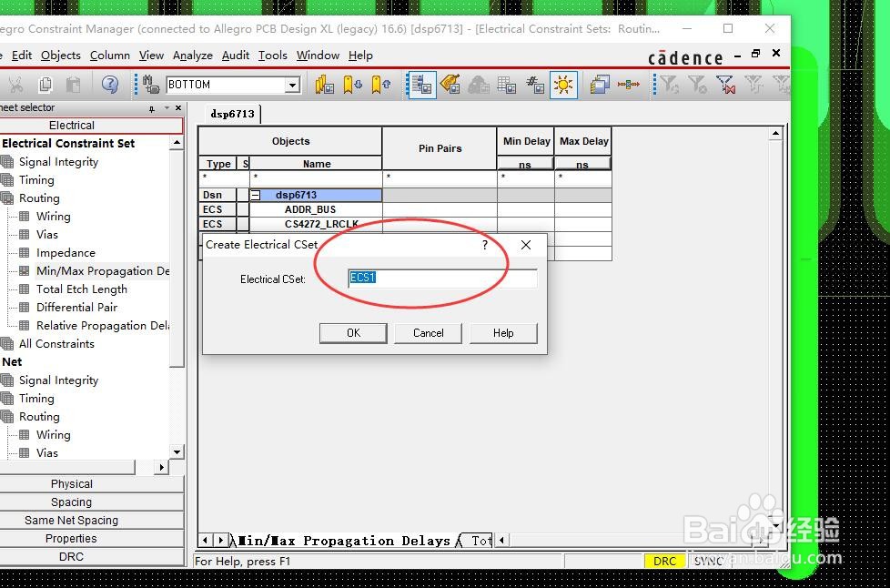Open the All Constraints folder
The width and height of the screenshot is (890, 588).
tap(56, 344)
